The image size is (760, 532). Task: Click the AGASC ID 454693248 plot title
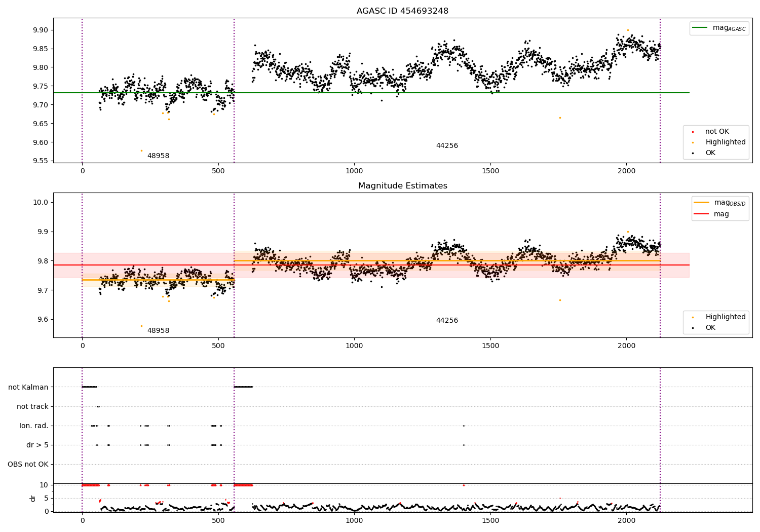point(402,11)
